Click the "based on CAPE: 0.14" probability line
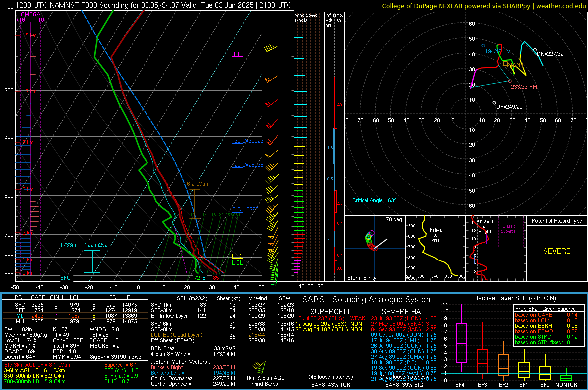Viewport: 588px width, 390px height. pos(546,315)
